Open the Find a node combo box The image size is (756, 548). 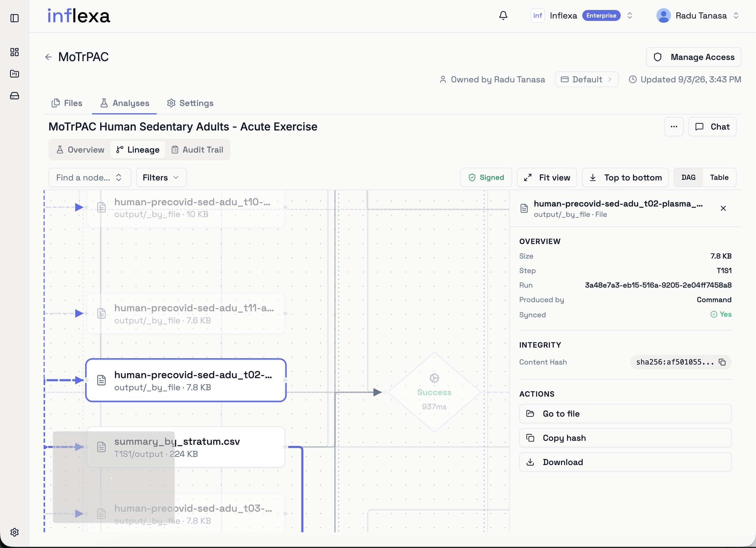point(90,177)
